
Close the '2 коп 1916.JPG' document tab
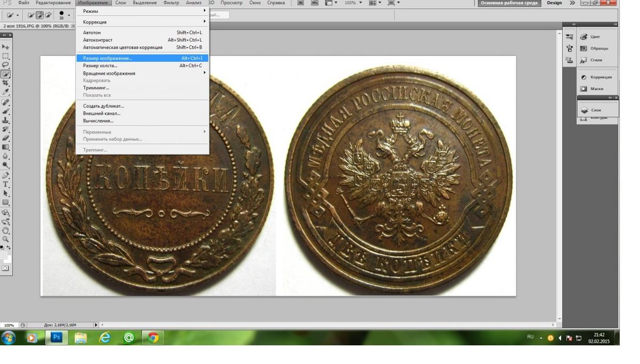tap(73, 26)
